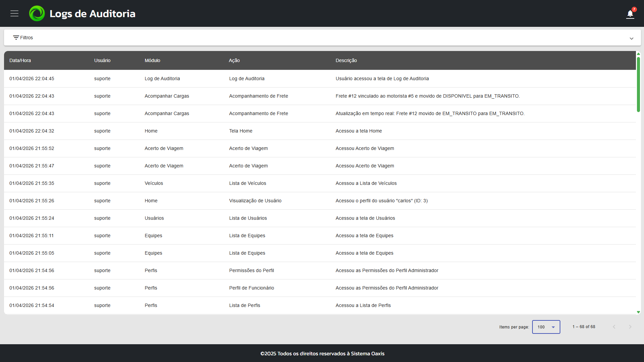Click the Data/Hora column header
Image resolution: width=644 pixels, height=362 pixels.
pos(20,60)
